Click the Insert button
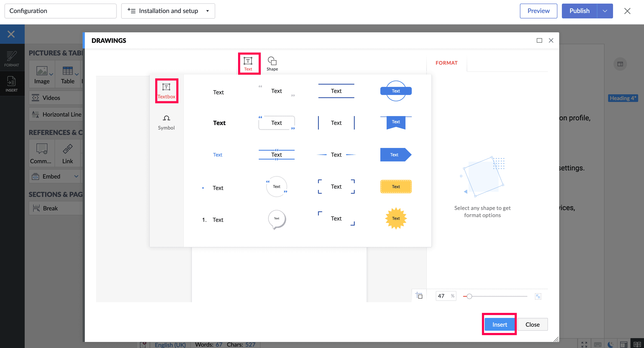Image resolution: width=644 pixels, height=348 pixels. [499, 324]
